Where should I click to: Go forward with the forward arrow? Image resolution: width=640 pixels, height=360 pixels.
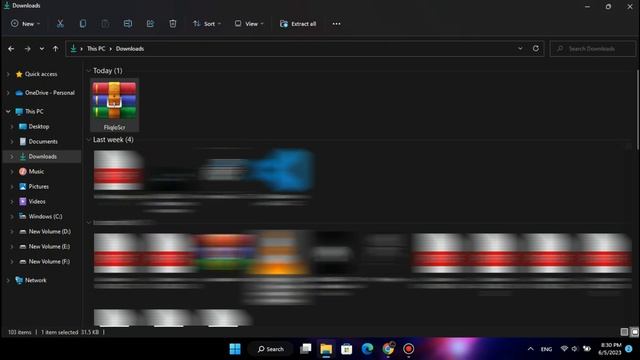click(x=27, y=49)
